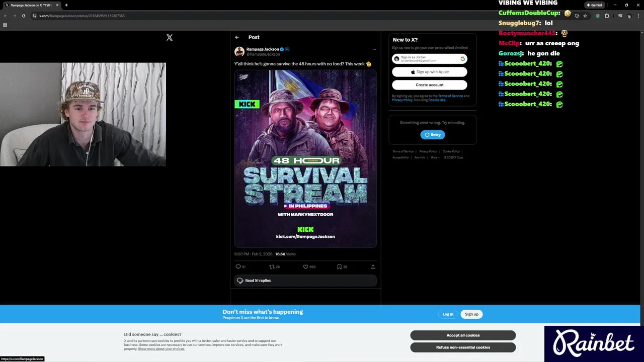The width and height of the screenshot is (644, 362).
Task: Open the 48 Hour Survival Stream image
Action: pos(305,159)
